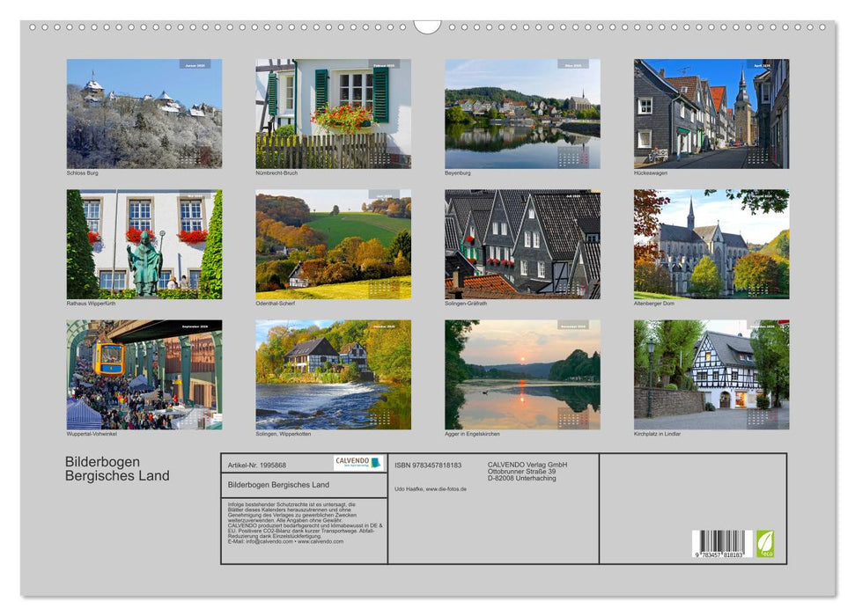Open the Schloss Burg winter thumbnail
Image resolution: width=855 pixels, height=616 pixels.
pos(139,114)
